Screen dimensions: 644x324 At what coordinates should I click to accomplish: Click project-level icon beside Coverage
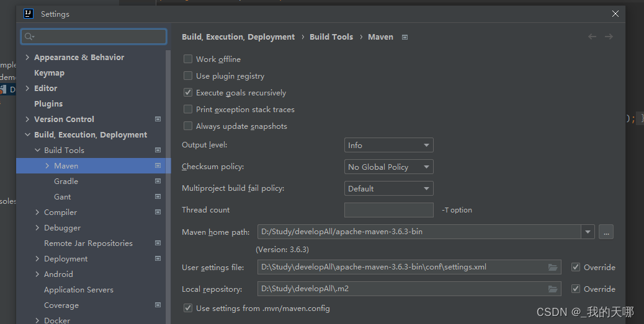(x=158, y=305)
